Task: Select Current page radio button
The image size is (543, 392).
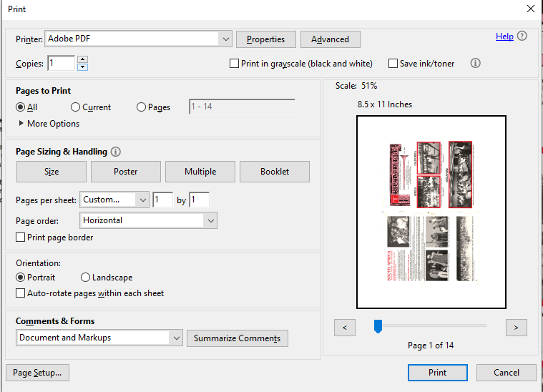Action: pos(76,107)
